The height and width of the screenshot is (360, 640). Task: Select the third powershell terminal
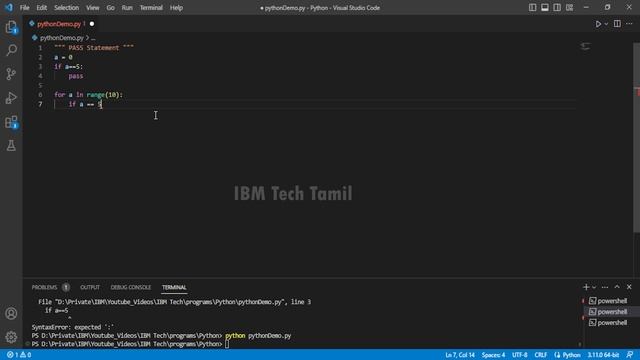tap(608, 322)
